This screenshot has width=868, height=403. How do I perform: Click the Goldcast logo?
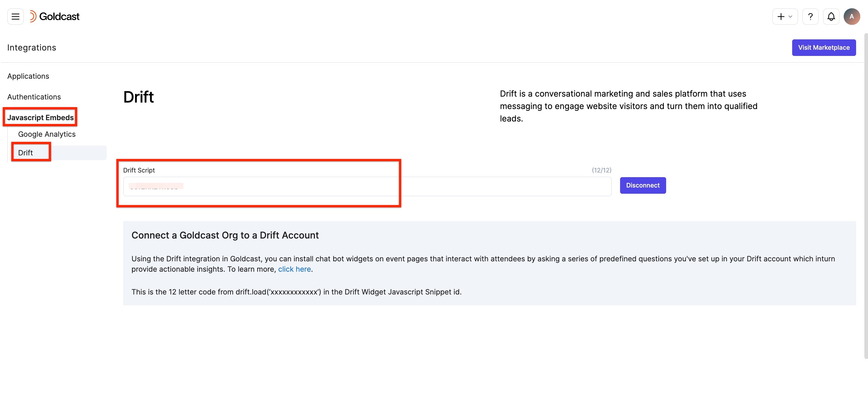click(x=55, y=17)
